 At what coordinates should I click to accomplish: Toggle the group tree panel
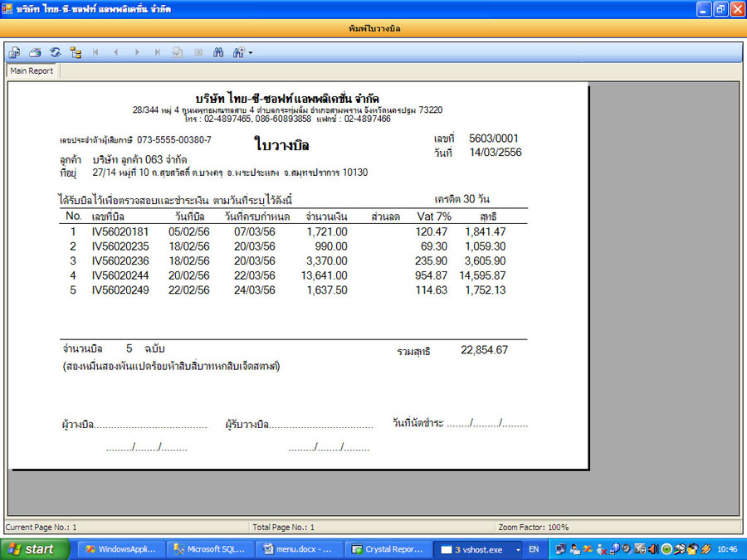coord(76,52)
